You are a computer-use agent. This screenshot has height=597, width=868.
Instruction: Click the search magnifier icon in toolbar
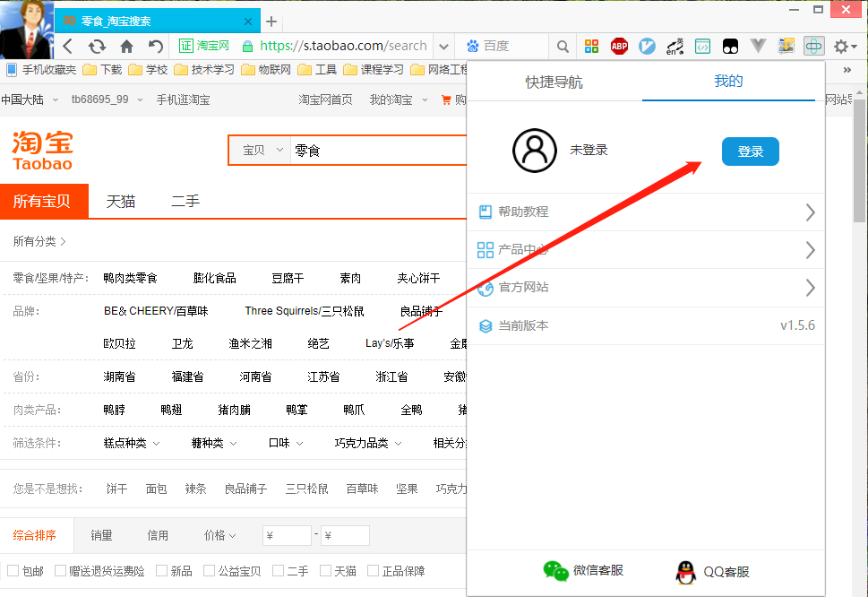[563, 47]
